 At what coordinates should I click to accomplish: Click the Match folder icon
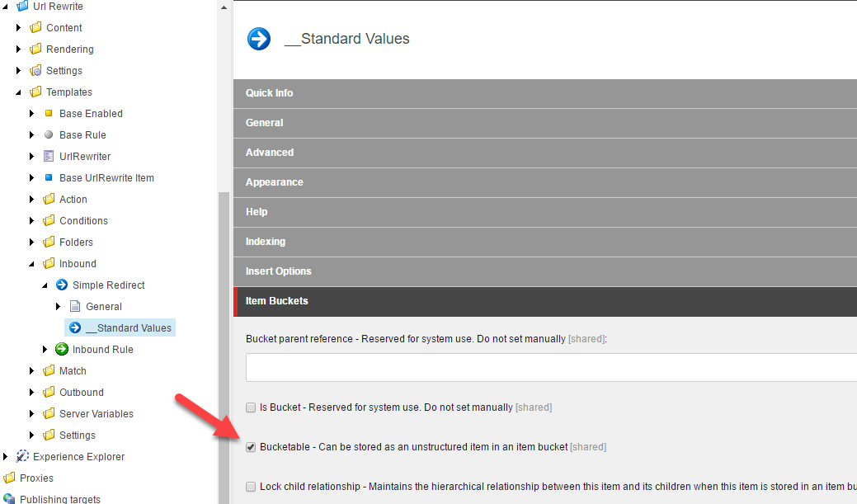49,370
